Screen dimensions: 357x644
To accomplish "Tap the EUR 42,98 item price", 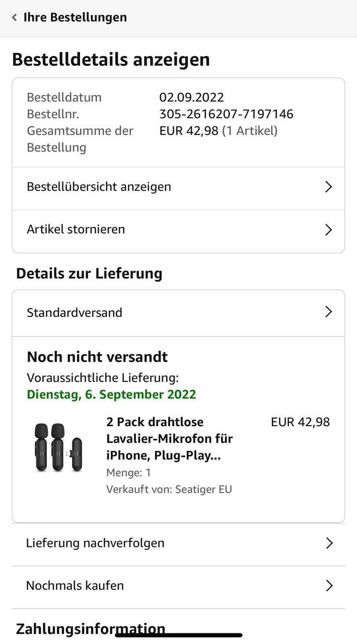I will click(x=300, y=422).
